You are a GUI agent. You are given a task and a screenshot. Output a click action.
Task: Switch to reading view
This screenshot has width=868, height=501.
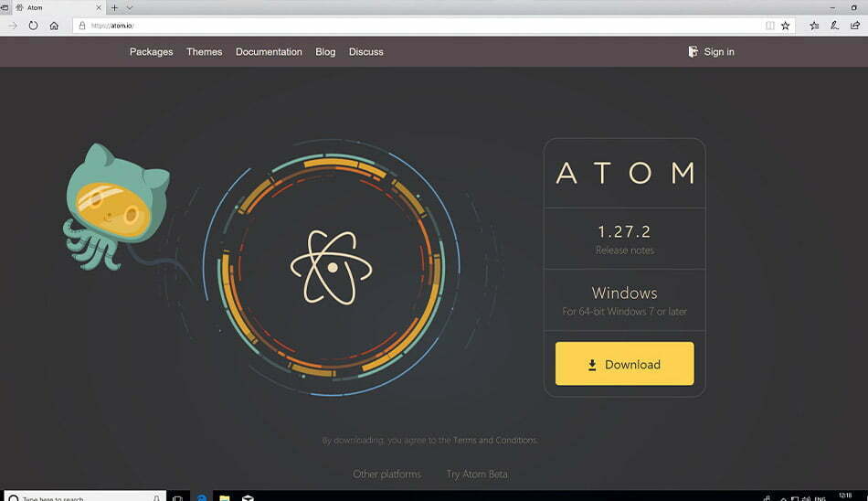coord(769,26)
